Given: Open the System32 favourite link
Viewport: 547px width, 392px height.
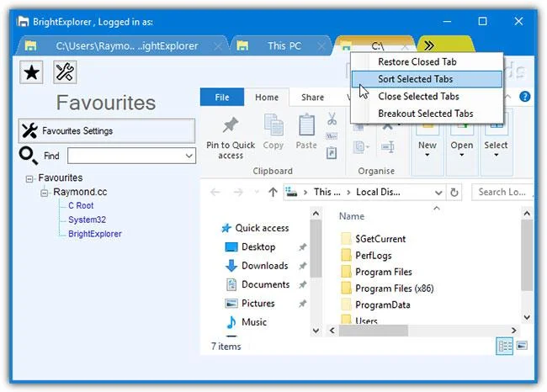Looking at the screenshot, I should [x=87, y=220].
